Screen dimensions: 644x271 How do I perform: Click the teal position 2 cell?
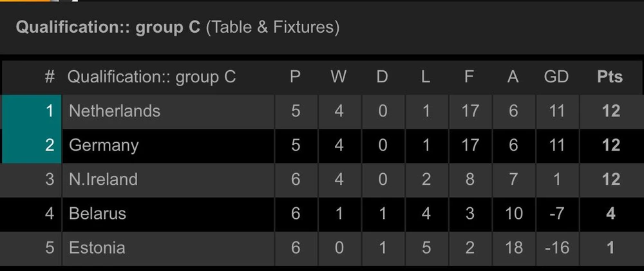[32, 145]
